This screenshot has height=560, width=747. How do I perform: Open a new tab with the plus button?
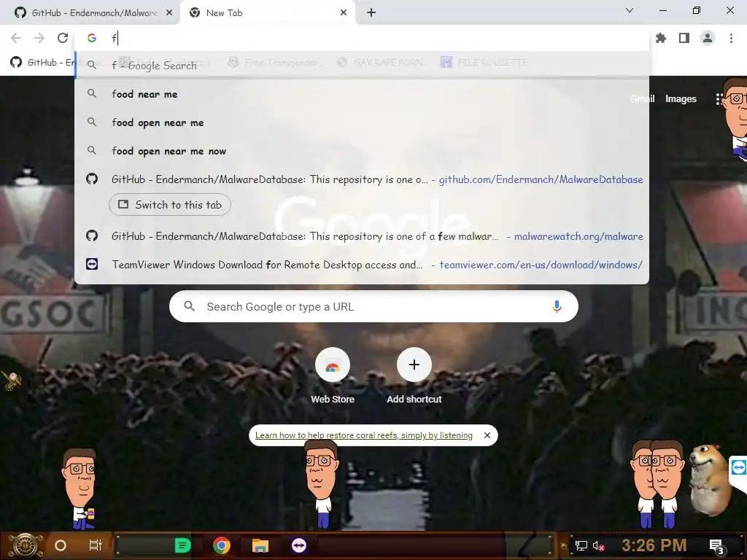coord(371,13)
